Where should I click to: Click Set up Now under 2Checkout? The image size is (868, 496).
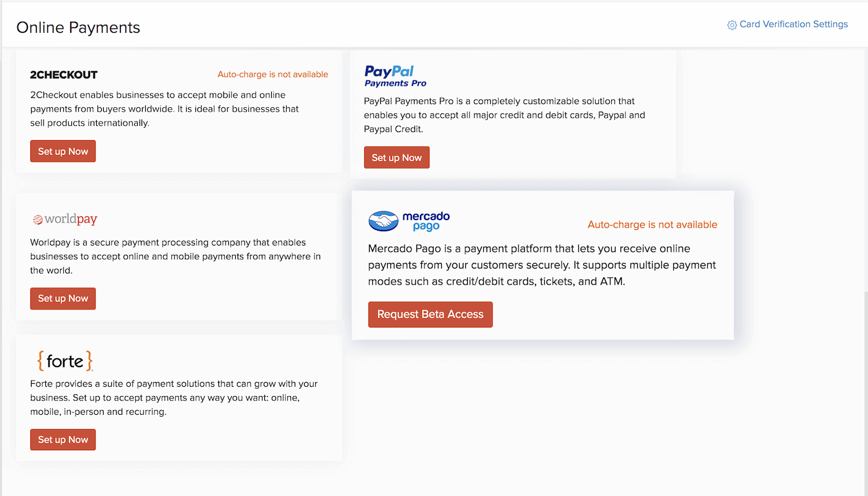click(63, 151)
